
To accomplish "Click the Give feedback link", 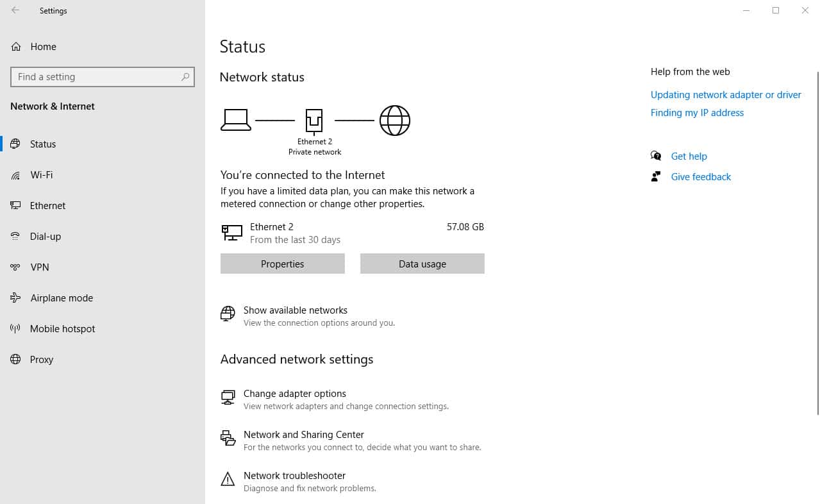I will [701, 177].
